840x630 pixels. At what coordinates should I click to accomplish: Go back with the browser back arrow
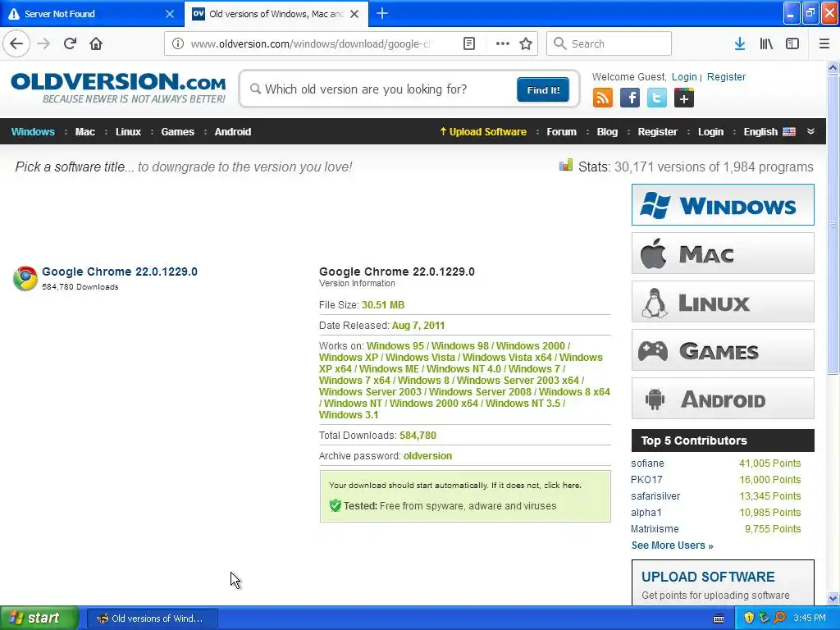16,43
